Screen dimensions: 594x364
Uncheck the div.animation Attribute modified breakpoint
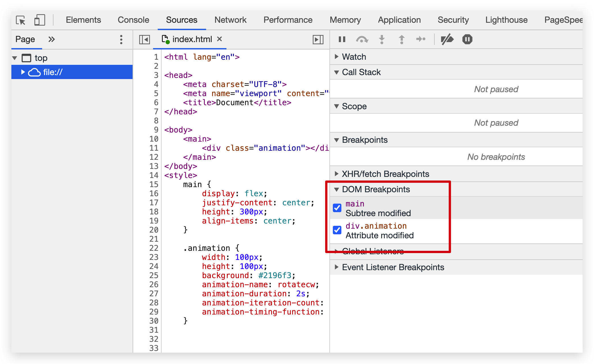(337, 230)
